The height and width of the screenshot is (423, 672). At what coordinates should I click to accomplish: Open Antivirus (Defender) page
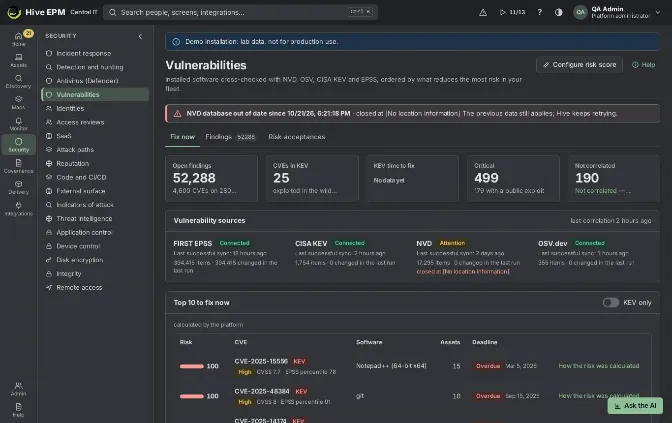[x=95, y=81]
